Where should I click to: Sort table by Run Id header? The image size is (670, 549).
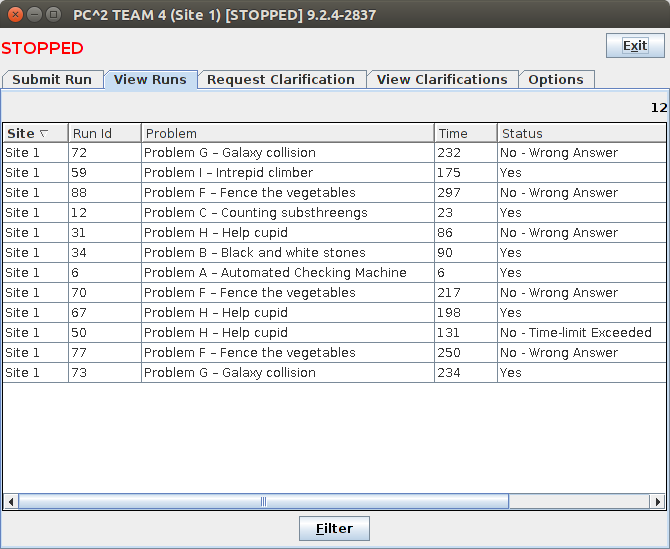point(104,133)
